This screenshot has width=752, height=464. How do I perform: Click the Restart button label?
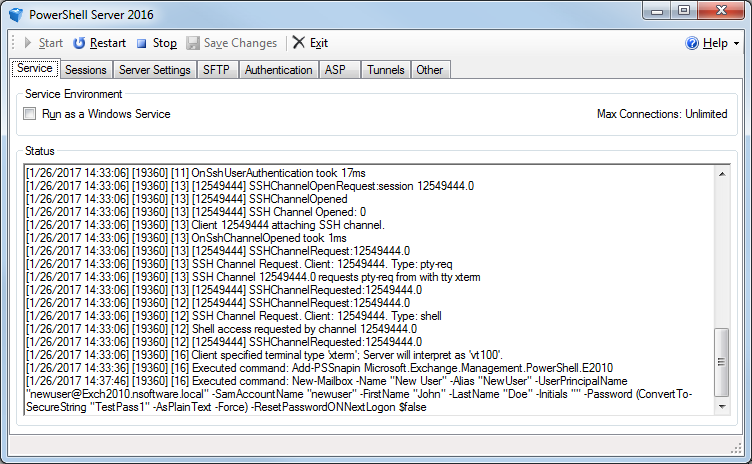(108, 43)
